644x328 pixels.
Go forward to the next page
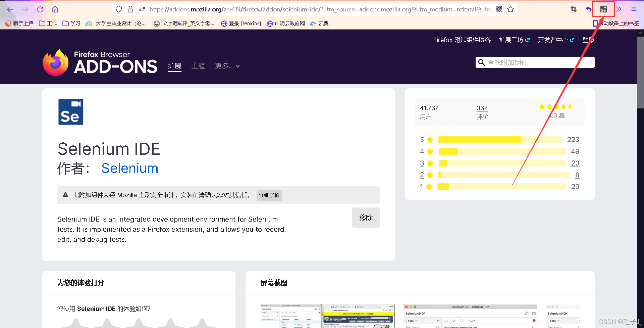[25, 9]
